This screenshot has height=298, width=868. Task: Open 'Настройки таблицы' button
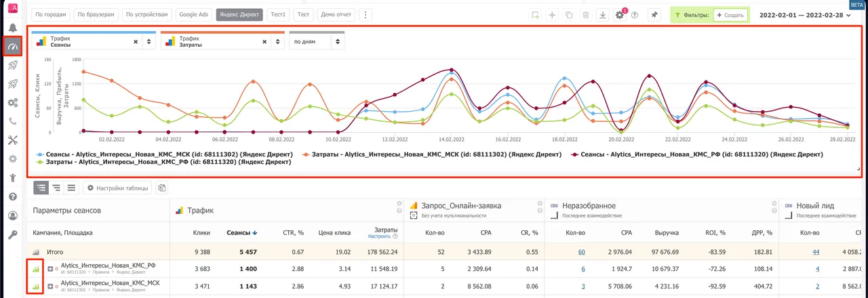click(118, 188)
